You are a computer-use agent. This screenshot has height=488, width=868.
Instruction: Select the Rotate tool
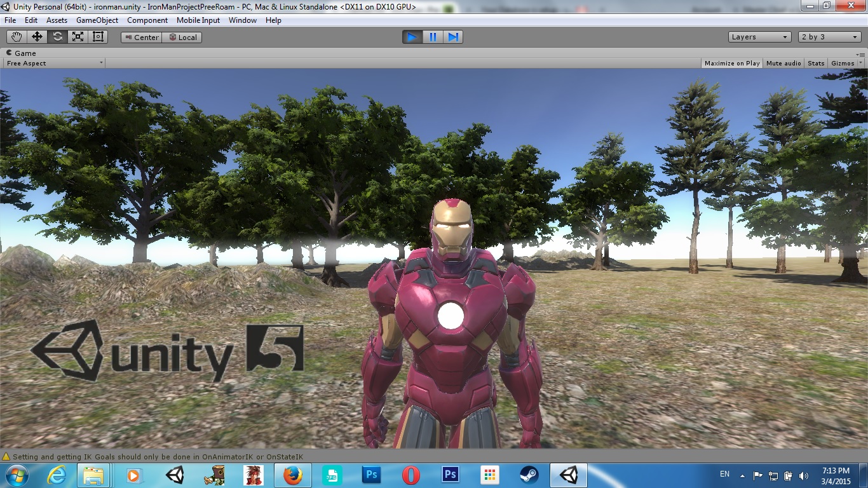57,37
